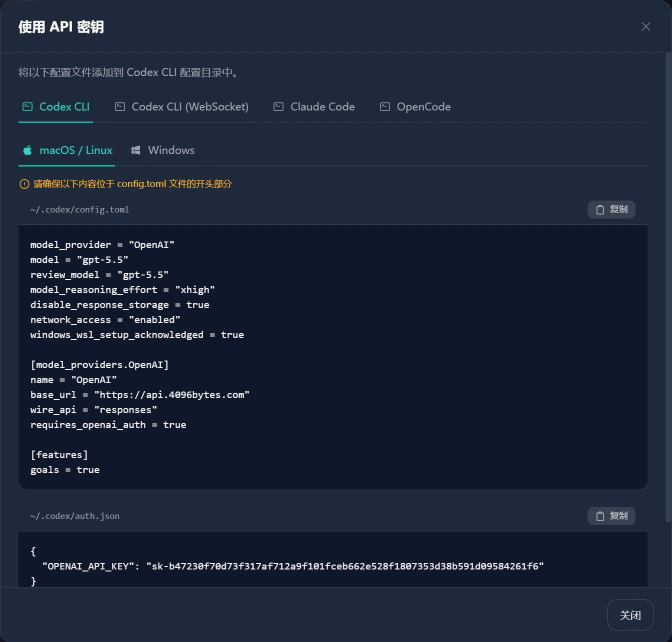
Task: Click the wire_api = "responses" line
Action: 93,409
